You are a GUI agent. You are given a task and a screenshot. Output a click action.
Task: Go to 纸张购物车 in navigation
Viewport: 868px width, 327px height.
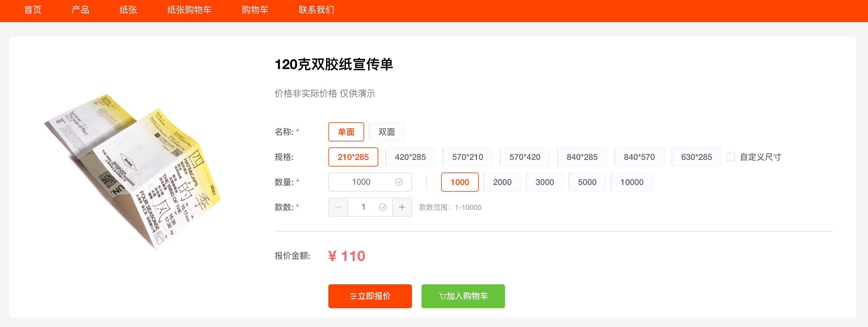click(189, 10)
